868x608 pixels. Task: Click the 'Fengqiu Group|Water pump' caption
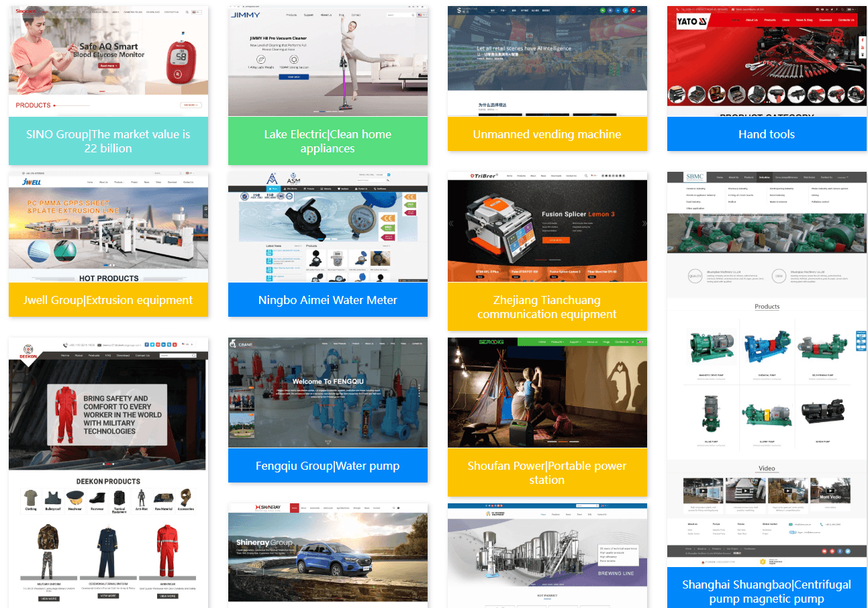pyautogui.click(x=328, y=466)
